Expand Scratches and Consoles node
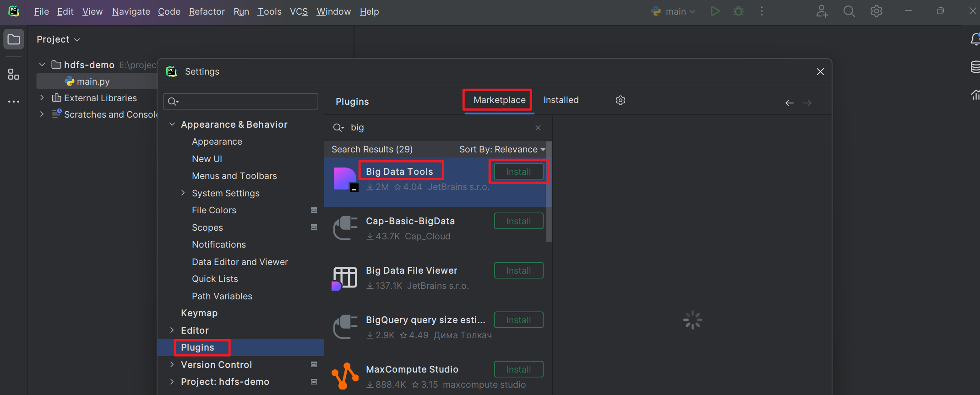Image resolution: width=980 pixels, height=395 pixels. (42, 114)
